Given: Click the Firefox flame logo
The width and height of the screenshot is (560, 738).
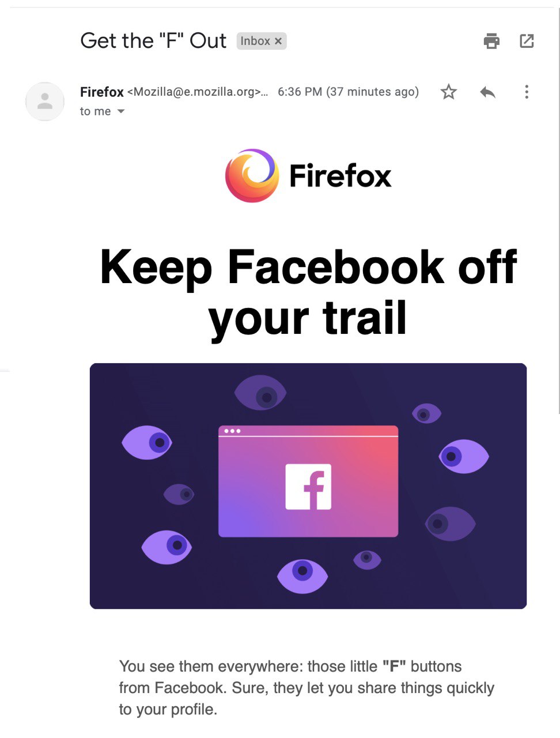Looking at the screenshot, I should [x=252, y=175].
